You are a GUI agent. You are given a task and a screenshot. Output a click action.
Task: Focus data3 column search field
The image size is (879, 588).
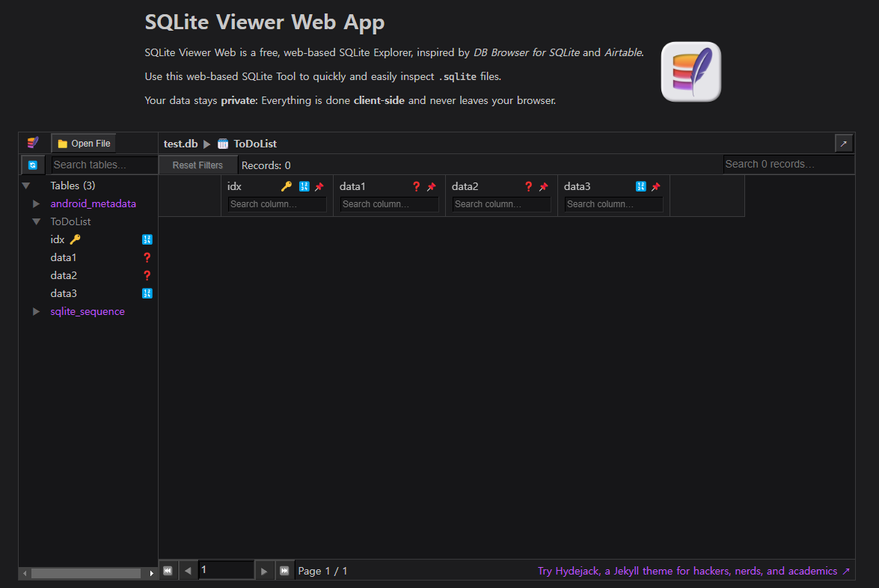[613, 204]
